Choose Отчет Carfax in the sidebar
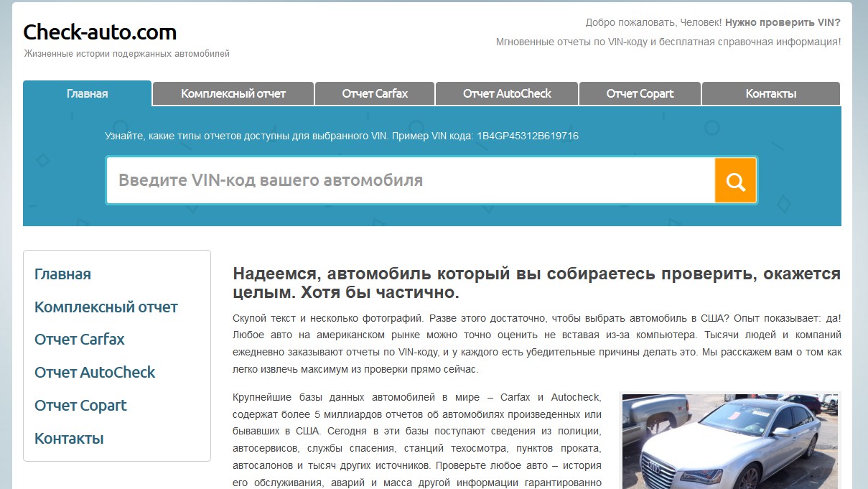Viewport: 868px width, 489px height. [x=80, y=340]
